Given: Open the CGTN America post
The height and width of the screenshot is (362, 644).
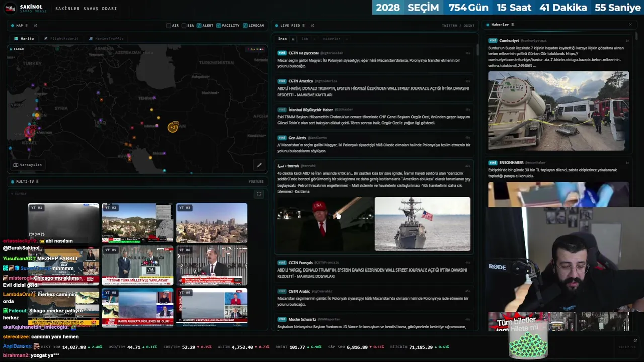Looking at the screenshot, I should pyautogui.click(x=373, y=87).
